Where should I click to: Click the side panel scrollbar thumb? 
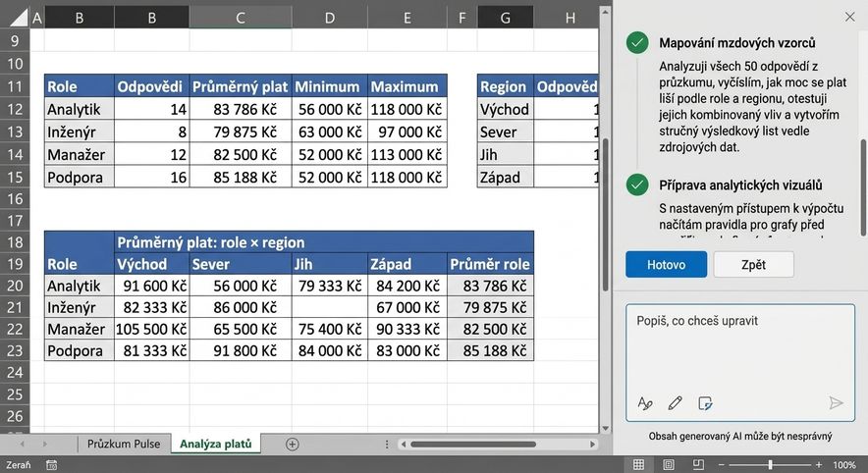point(863,188)
